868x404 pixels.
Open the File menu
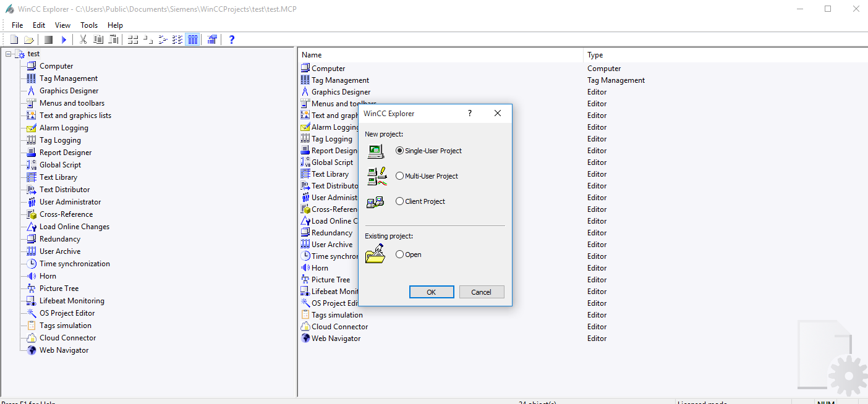pyautogui.click(x=17, y=25)
